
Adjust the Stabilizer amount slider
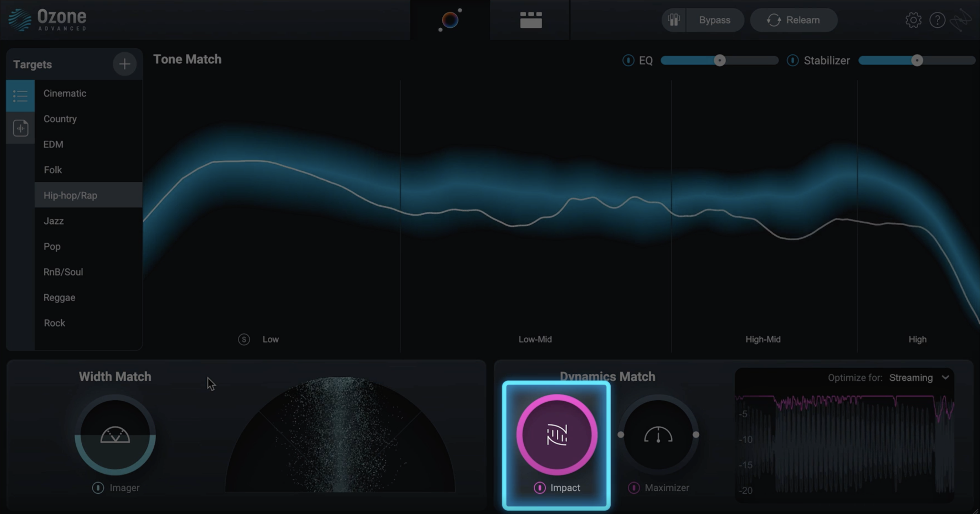[917, 60]
